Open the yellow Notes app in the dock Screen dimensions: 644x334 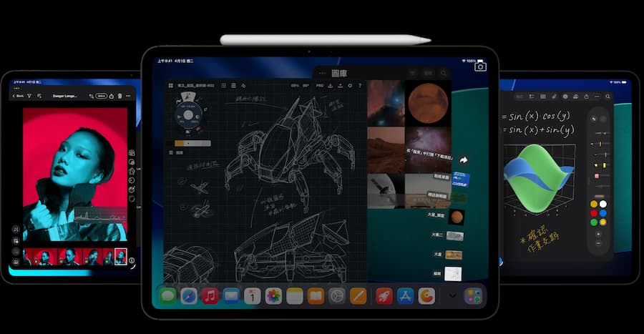pyautogui.click(x=295, y=296)
